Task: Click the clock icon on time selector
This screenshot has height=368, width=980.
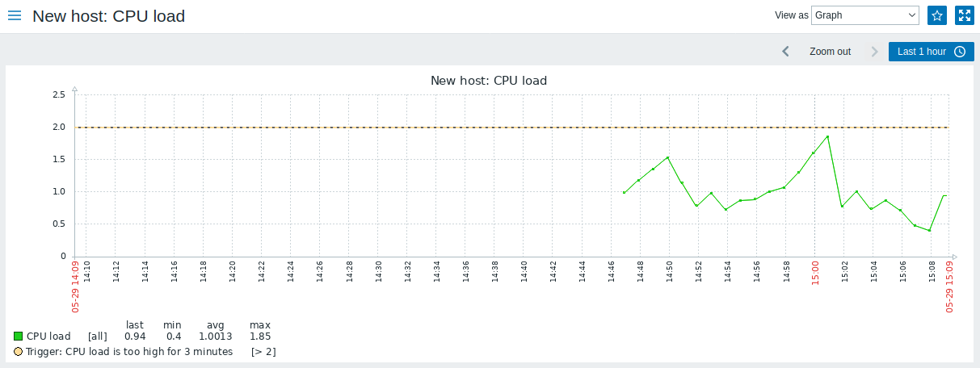Action: (x=960, y=52)
